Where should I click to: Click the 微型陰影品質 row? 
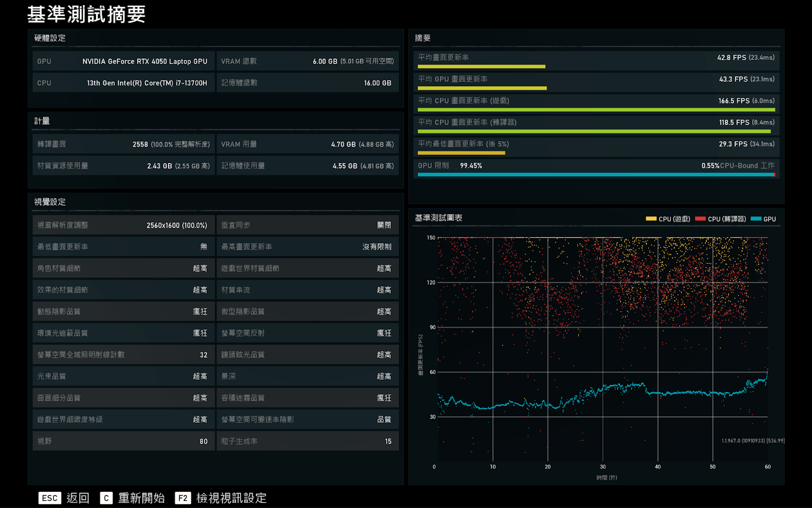pyautogui.click(x=308, y=312)
